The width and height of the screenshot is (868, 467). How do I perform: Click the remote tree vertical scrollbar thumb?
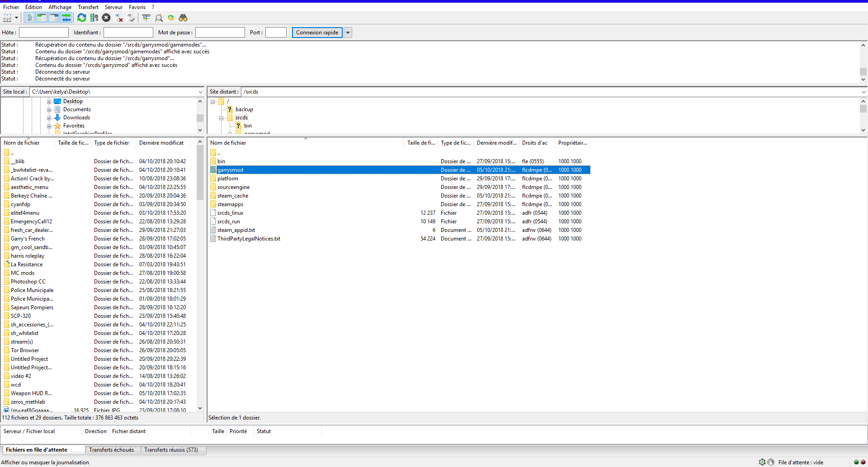click(x=863, y=109)
